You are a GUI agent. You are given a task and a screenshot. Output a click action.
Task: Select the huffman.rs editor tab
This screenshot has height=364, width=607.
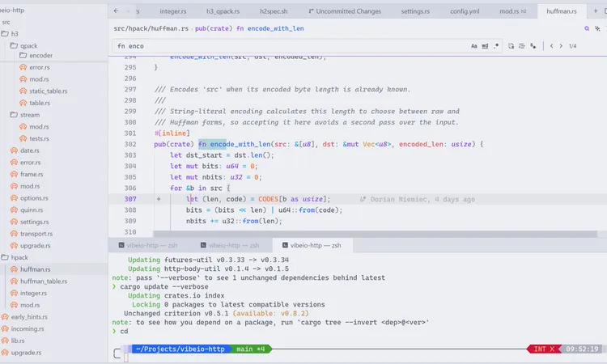pos(562,11)
